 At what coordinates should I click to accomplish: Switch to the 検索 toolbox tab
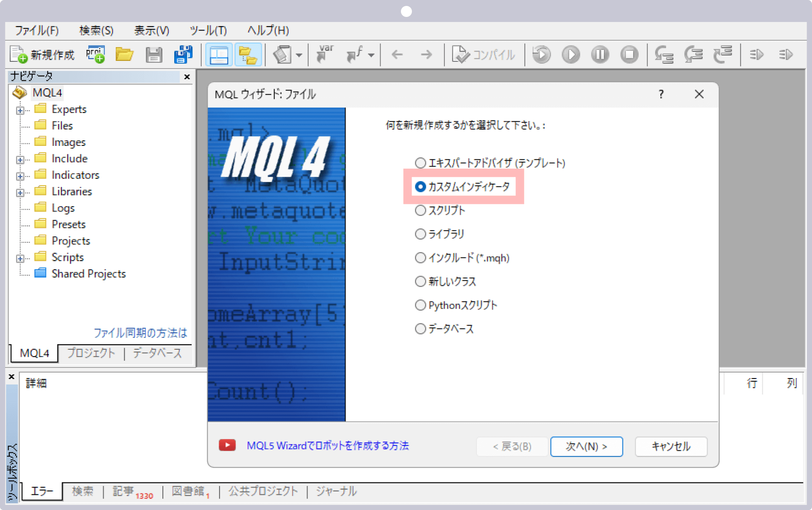click(x=82, y=491)
